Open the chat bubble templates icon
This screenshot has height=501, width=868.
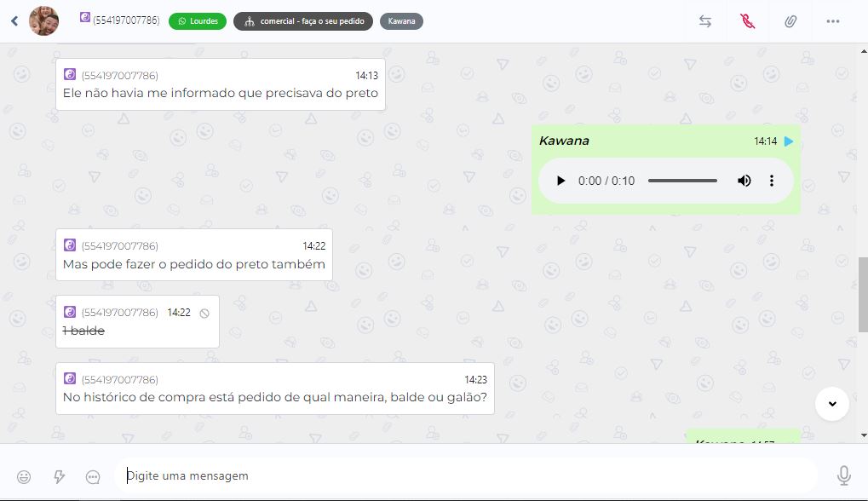click(93, 476)
